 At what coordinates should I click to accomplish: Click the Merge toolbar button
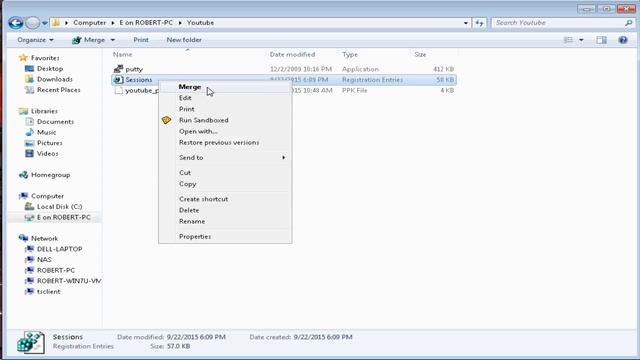(x=89, y=40)
